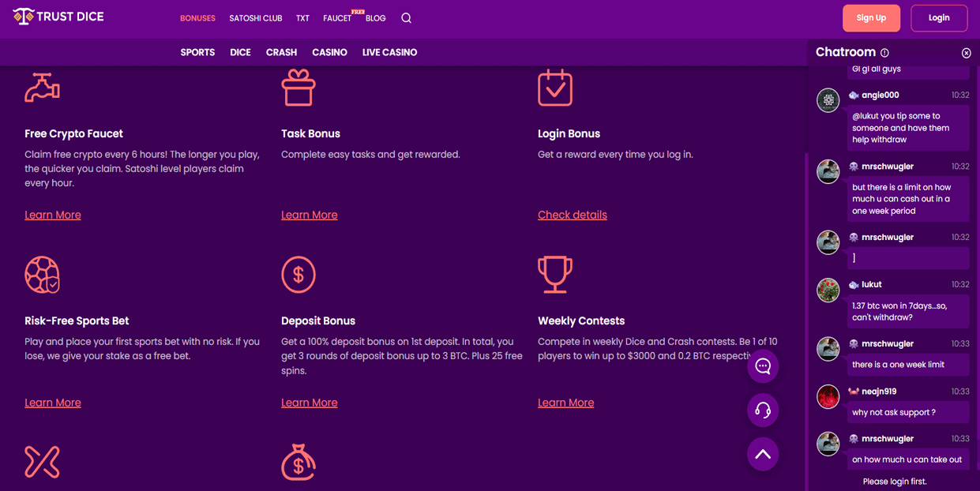The height and width of the screenshot is (491, 980).
Task: Click angie000's avatar in chatroom
Action: (828, 100)
